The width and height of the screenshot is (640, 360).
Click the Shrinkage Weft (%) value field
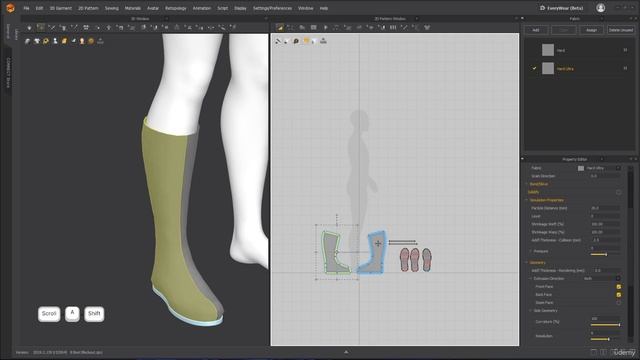[x=606, y=224]
